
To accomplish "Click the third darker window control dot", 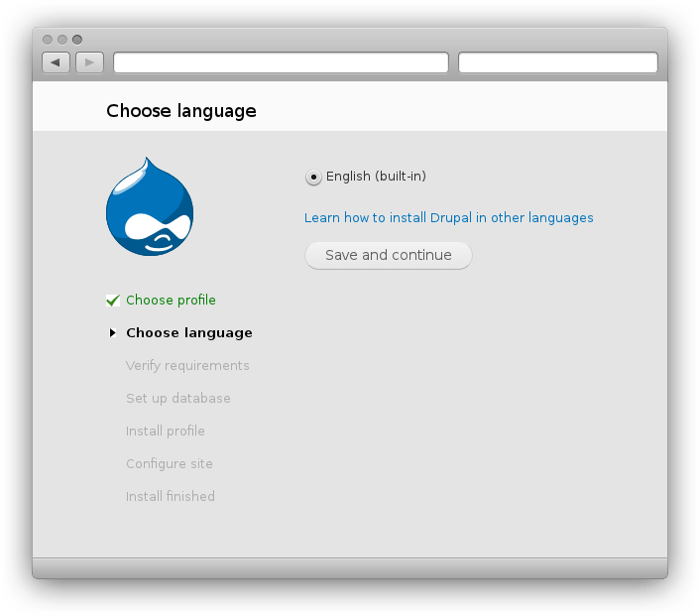I will click(x=77, y=40).
